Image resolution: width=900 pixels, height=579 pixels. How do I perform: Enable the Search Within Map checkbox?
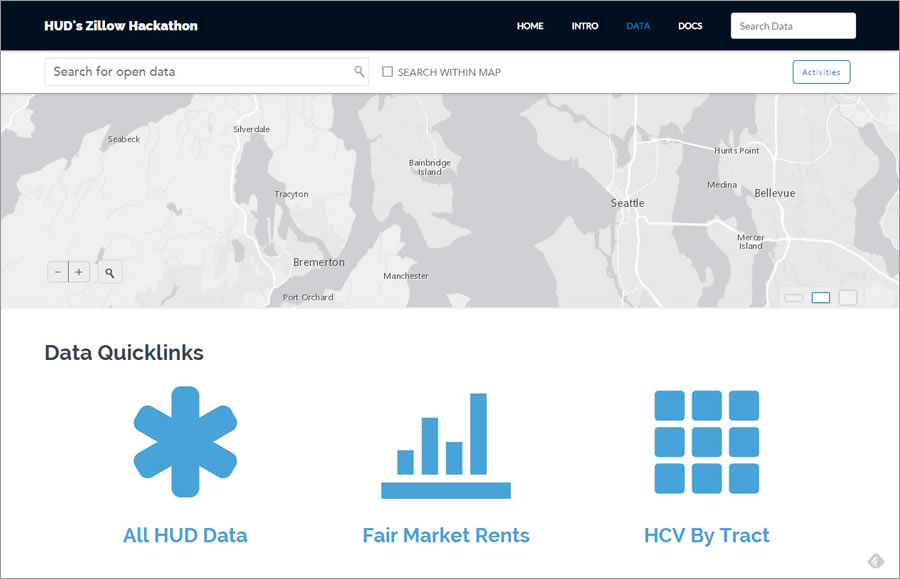click(x=388, y=71)
